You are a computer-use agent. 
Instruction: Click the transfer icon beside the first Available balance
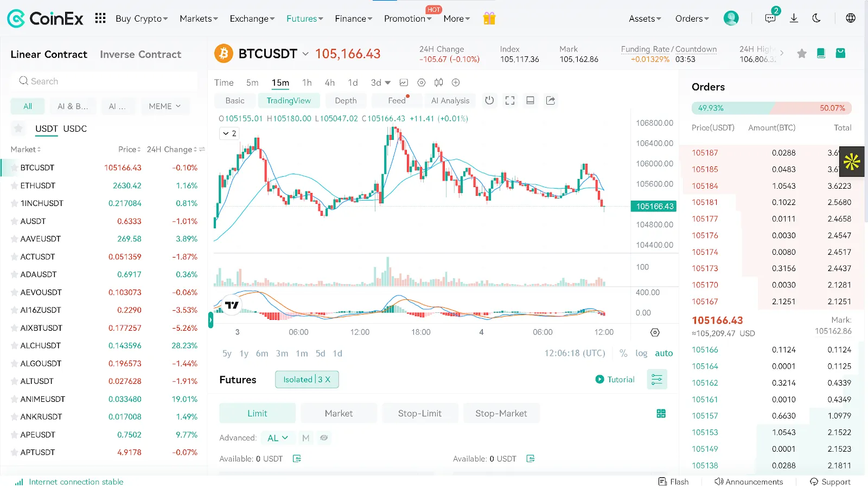tap(297, 459)
